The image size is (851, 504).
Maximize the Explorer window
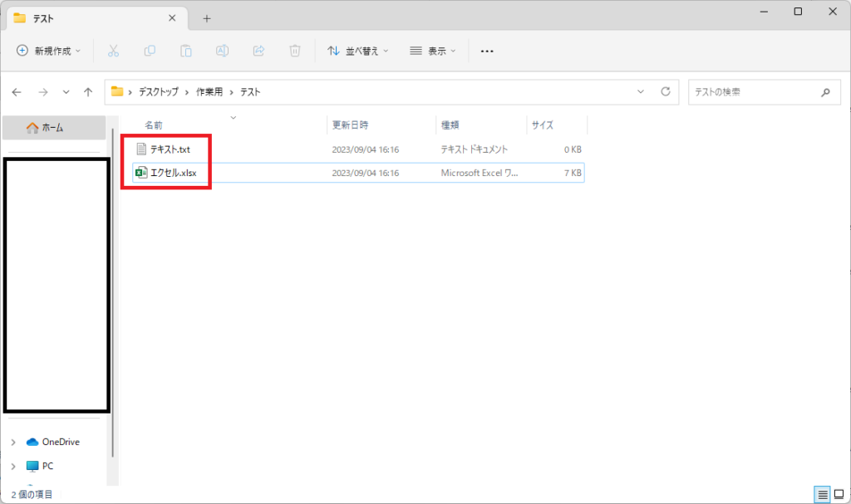coord(798,12)
